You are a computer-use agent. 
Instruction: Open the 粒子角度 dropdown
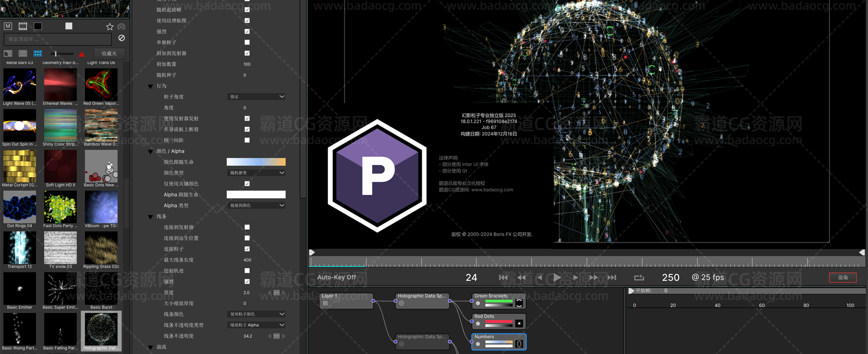click(x=256, y=97)
